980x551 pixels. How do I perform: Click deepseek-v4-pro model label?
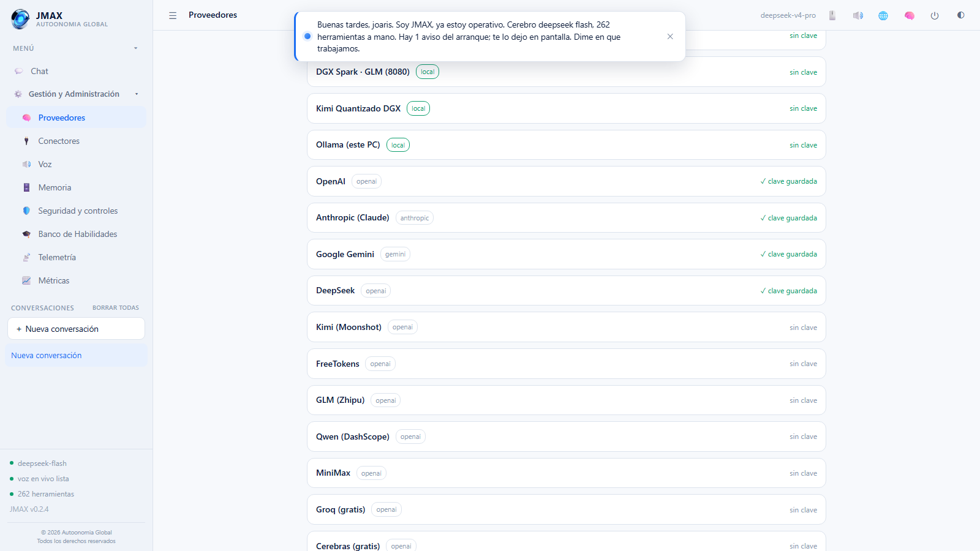788,15
